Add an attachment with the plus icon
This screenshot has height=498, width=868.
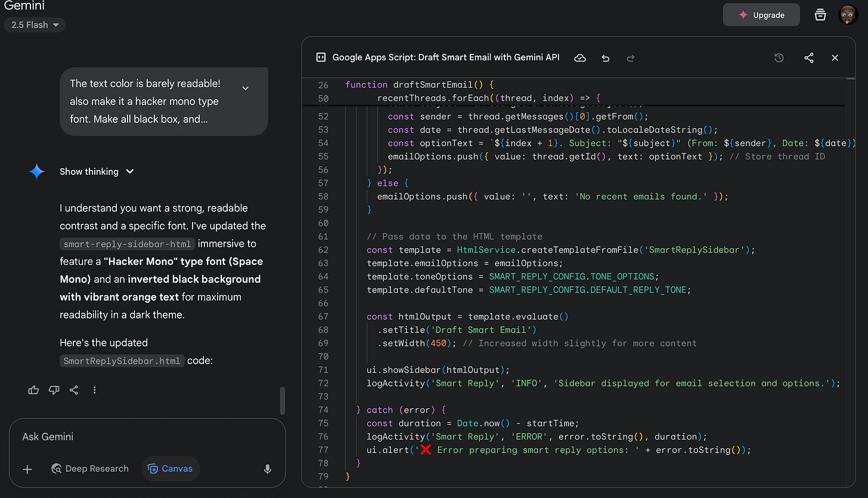coord(27,469)
